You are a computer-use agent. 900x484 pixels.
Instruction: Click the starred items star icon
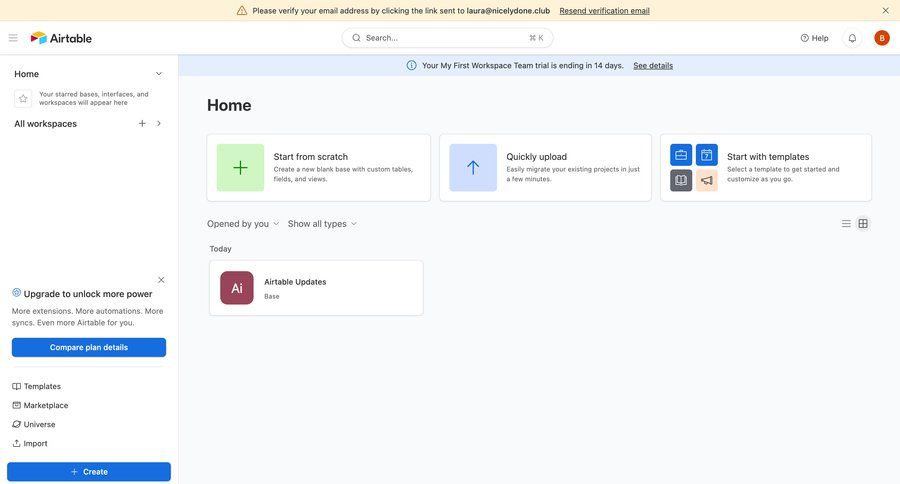click(x=23, y=99)
